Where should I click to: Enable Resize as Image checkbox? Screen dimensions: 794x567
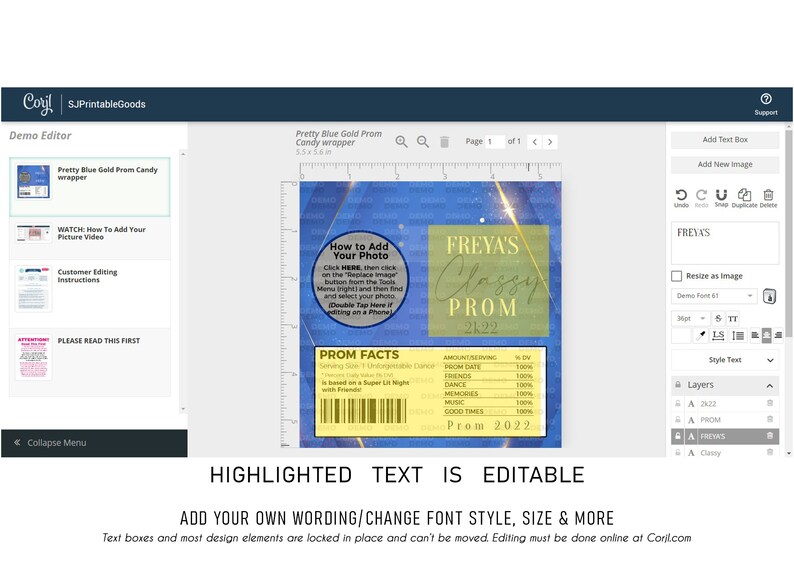click(x=677, y=276)
